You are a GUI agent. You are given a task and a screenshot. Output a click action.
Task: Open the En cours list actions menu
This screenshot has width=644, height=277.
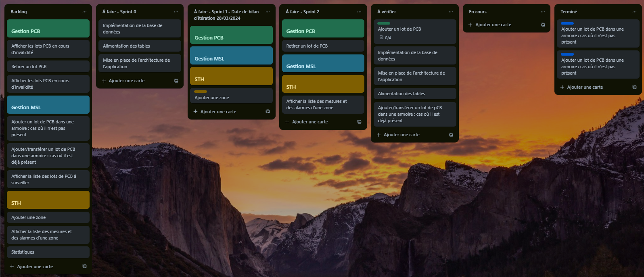tap(543, 12)
